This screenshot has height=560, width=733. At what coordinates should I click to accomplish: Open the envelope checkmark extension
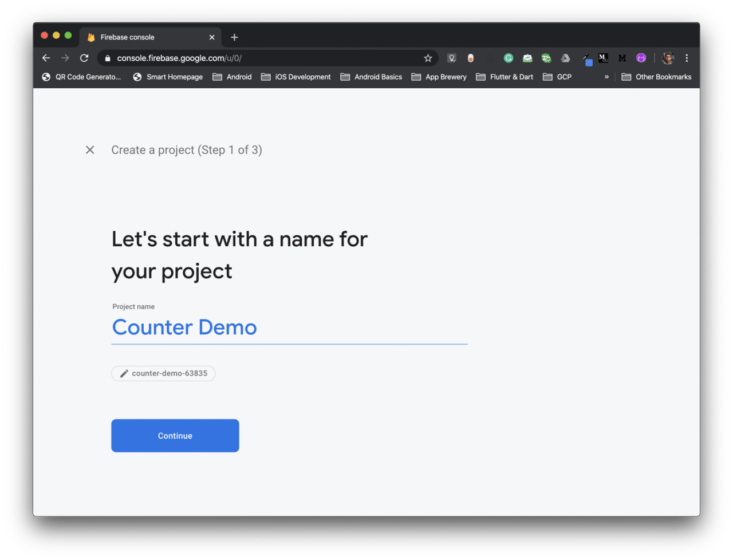[x=527, y=58]
